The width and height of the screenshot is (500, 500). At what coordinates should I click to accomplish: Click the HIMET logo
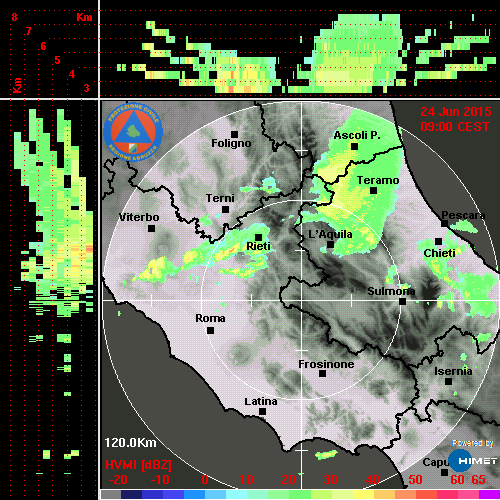473,461
